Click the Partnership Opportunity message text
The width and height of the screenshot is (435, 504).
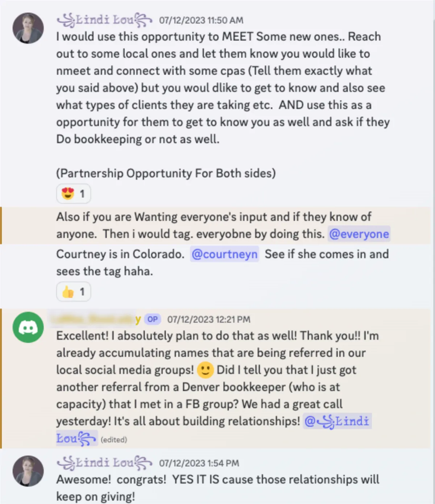(x=166, y=173)
